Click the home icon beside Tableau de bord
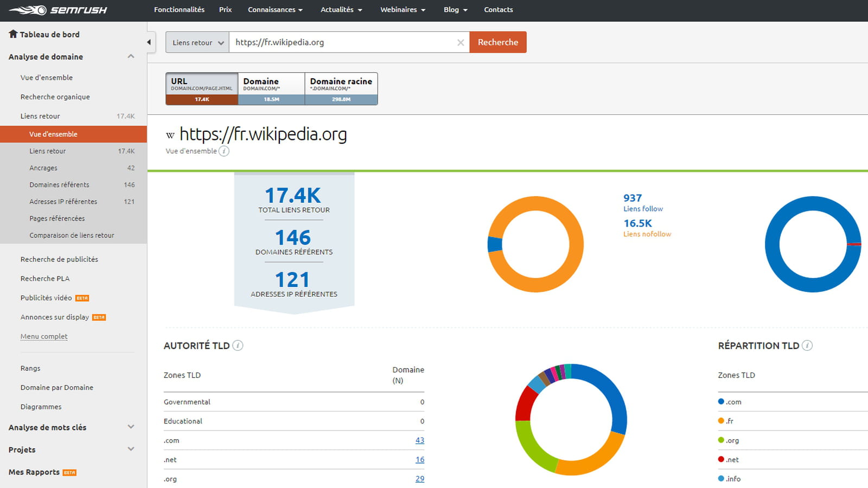The width and height of the screenshot is (868, 488). point(13,34)
